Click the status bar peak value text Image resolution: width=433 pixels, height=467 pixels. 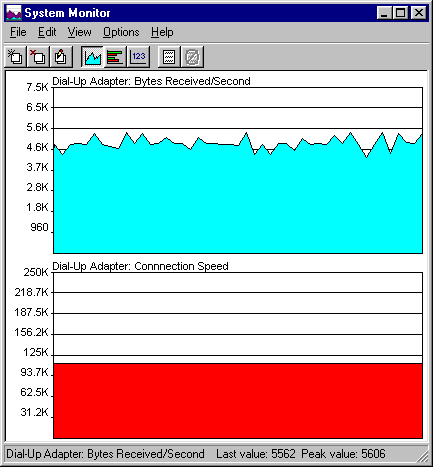pos(343,454)
